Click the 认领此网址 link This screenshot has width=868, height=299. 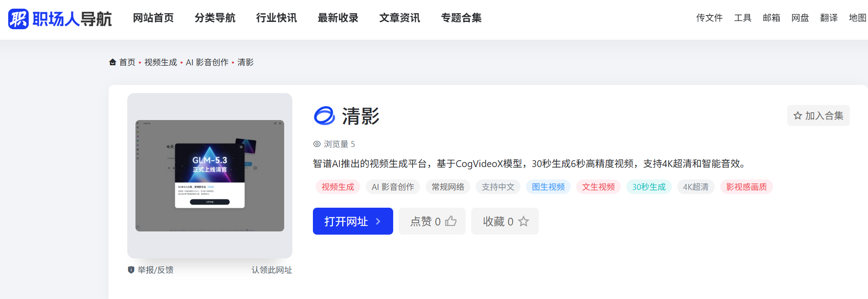pyautogui.click(x=272, y=270)
